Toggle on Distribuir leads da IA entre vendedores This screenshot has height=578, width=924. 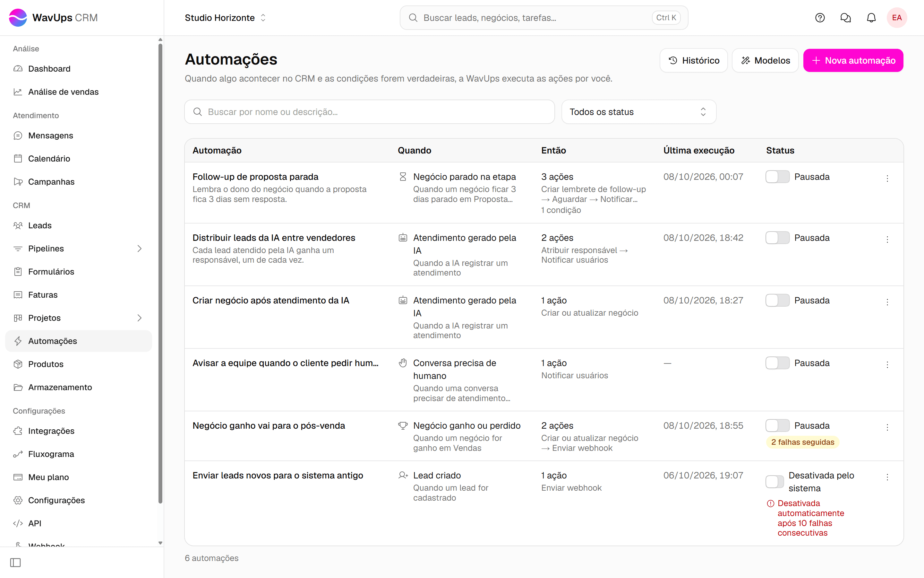point(777,238)
